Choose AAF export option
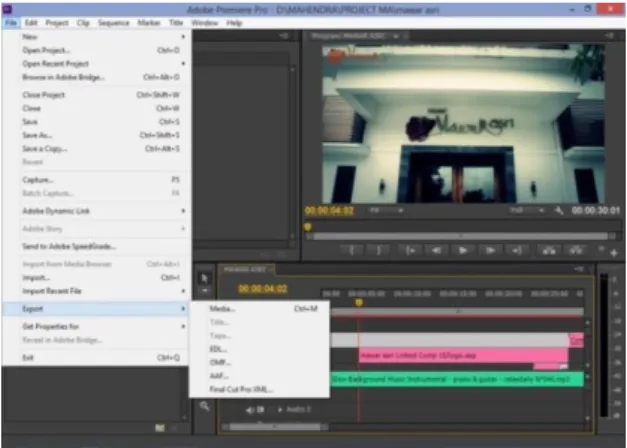The image size is (627, 448). click(x=260, y=376)
